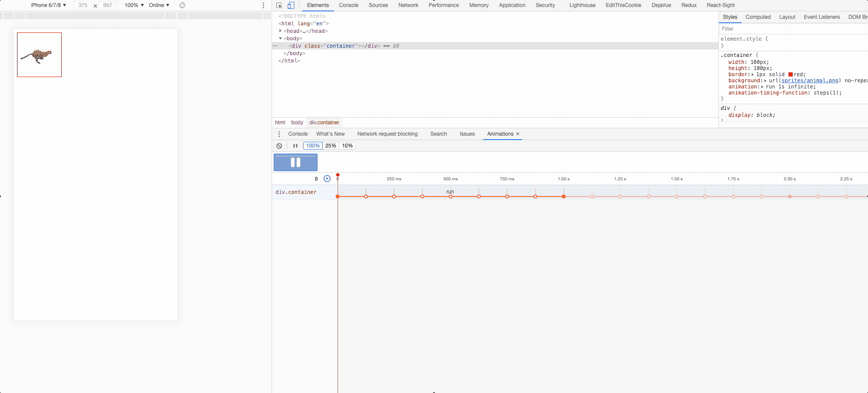Close the Animations drawer tab
Image resolution: width=868 pixels, height=393 pixels.
click(518, 134)
